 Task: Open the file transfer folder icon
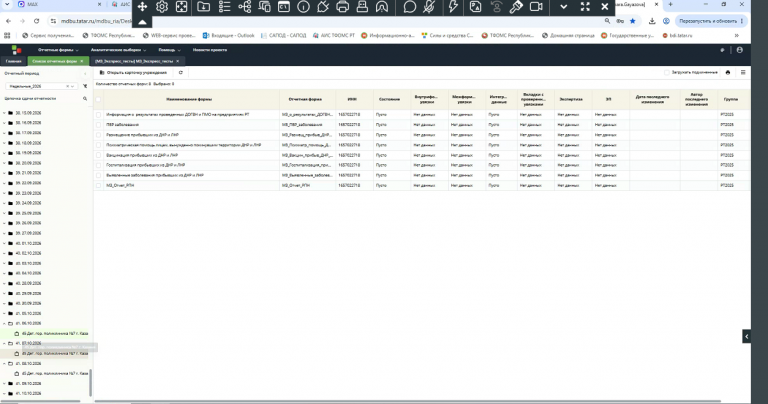click(x=203, y=7)
